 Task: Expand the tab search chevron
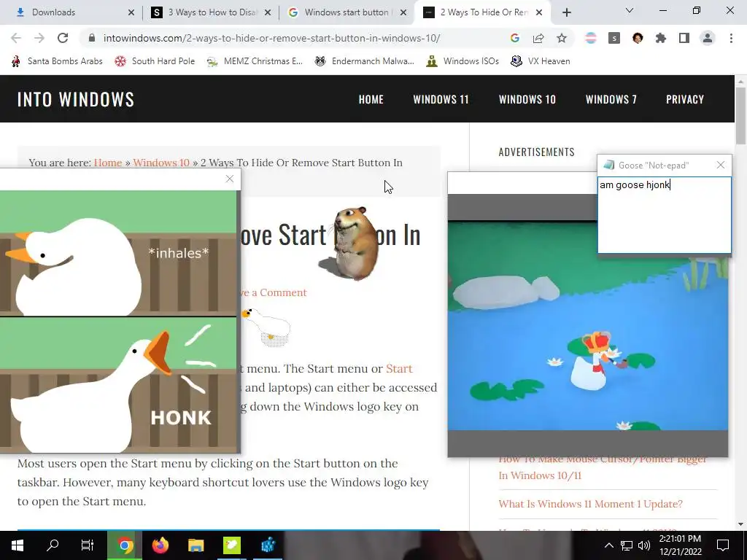tap(630, 10)
